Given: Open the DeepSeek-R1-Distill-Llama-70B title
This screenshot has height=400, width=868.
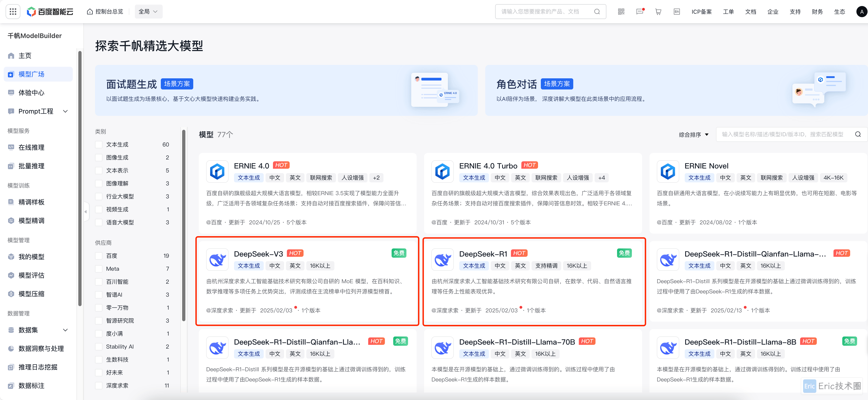Looking at the screenshot, I should point(517,342).
